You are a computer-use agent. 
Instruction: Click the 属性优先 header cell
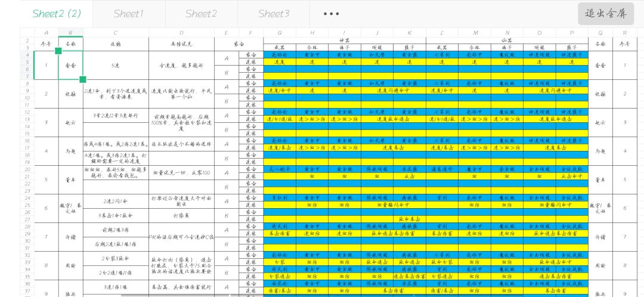coord(181,44)
